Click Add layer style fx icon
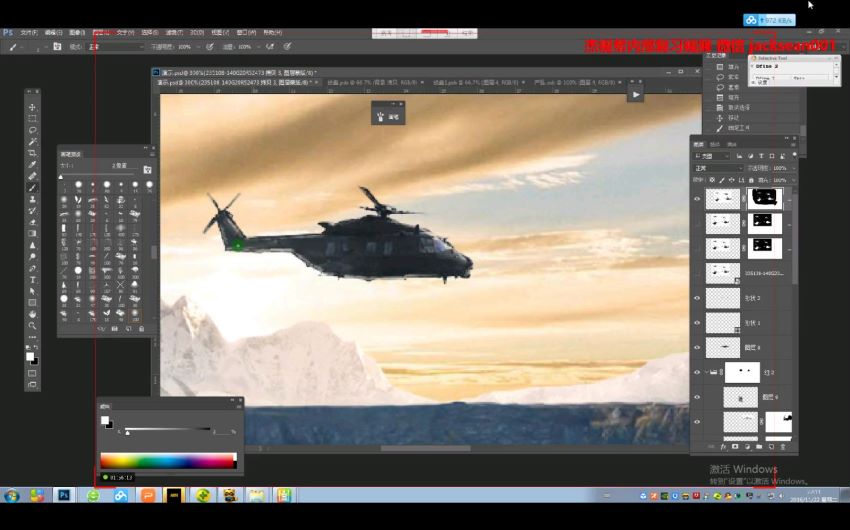Screen dimensions: 850x530 (723, 447)
